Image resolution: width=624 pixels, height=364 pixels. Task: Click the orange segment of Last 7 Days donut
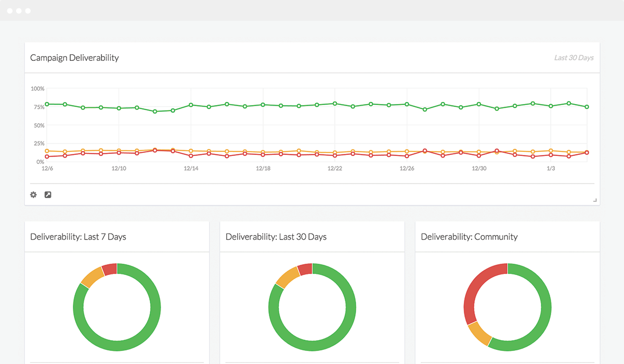click(x=92, y=277)
